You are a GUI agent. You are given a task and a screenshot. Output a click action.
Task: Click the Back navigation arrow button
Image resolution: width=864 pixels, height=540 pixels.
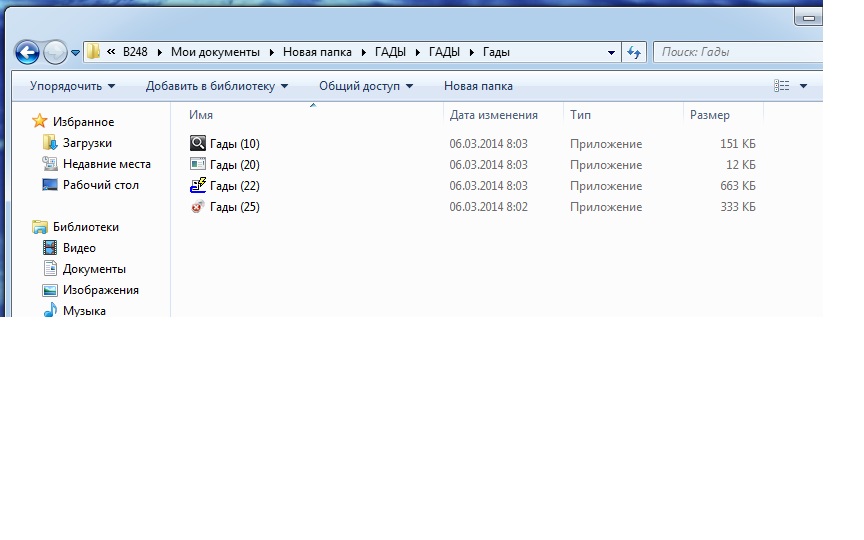point(27,52)
